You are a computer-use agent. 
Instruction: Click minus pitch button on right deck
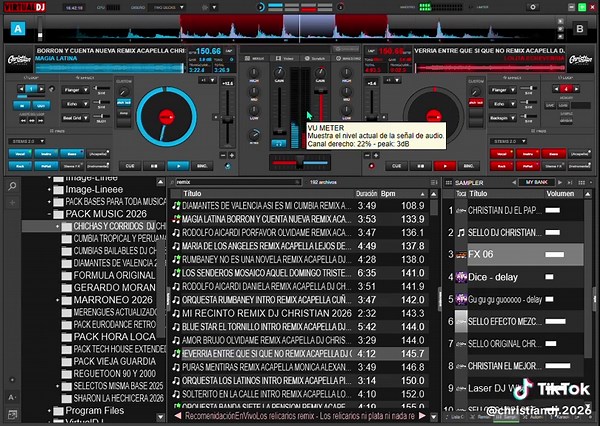click(367, 155)
